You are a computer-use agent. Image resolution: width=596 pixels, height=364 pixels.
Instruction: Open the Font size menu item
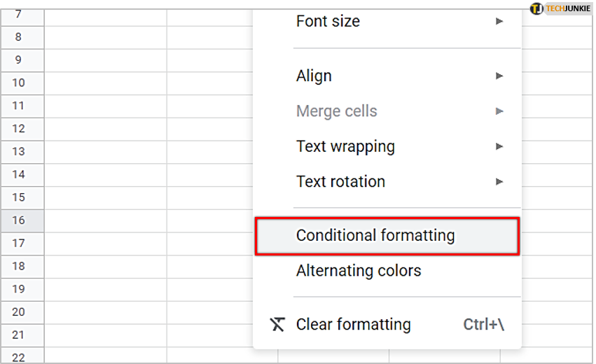[387, 21]
